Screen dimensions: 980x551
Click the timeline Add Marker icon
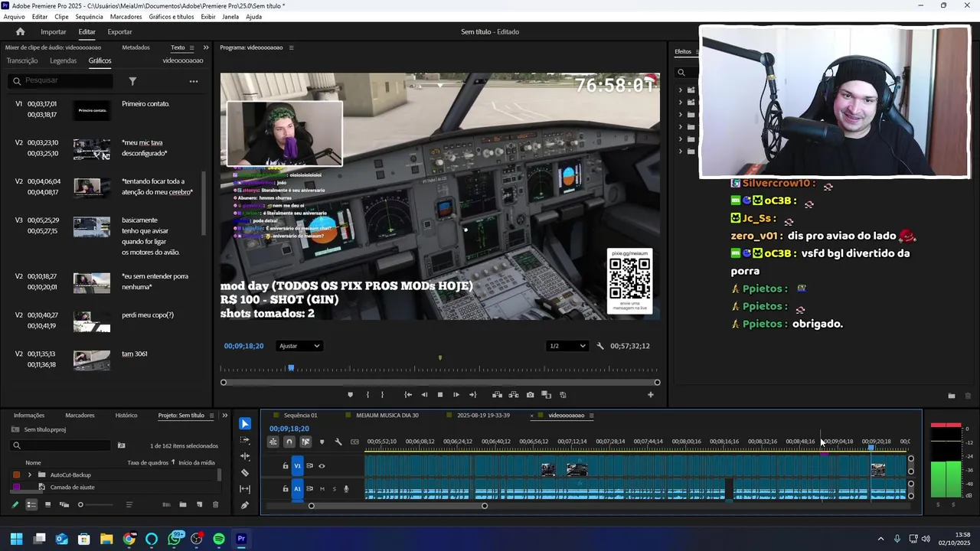point(322,442)
